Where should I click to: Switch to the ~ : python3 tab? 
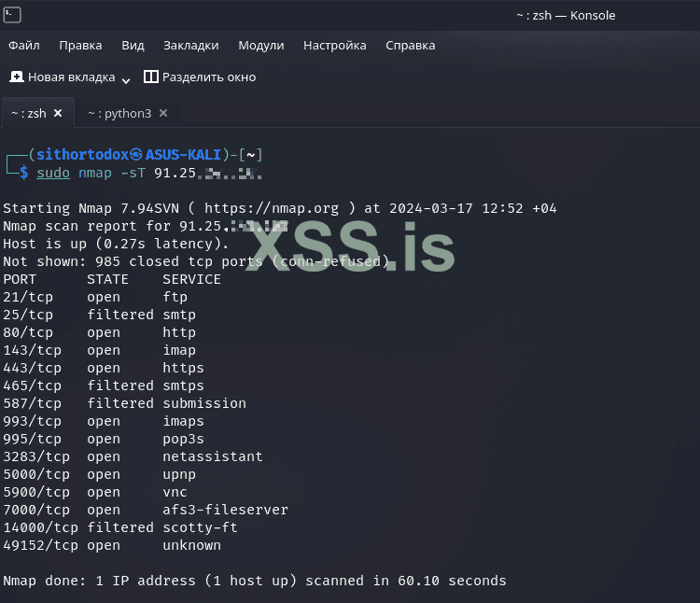point(119,113)
